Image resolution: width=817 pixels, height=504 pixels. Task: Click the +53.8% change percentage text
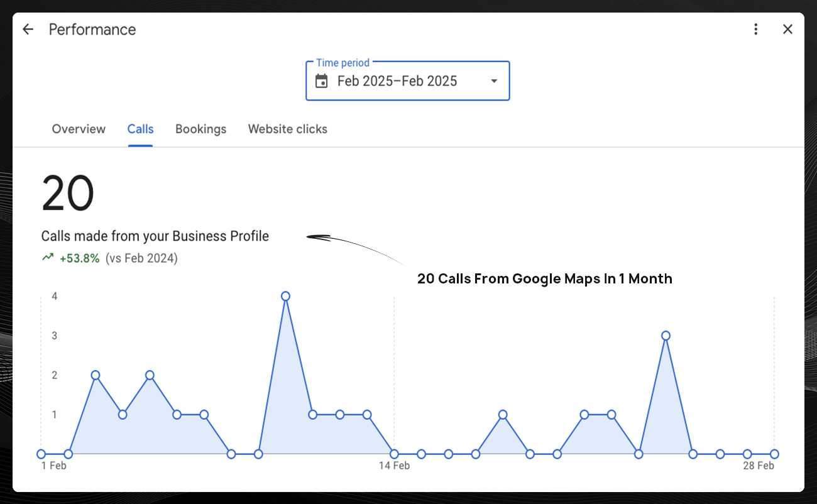(80, 258)
